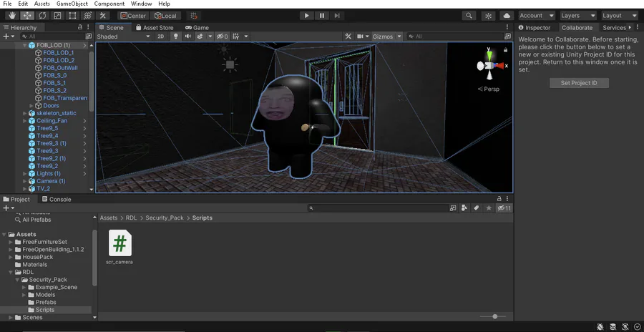Select Camera (1) in Hierarchy
The height and width of the screenshot is (332, 644).
tap(51, 181)
